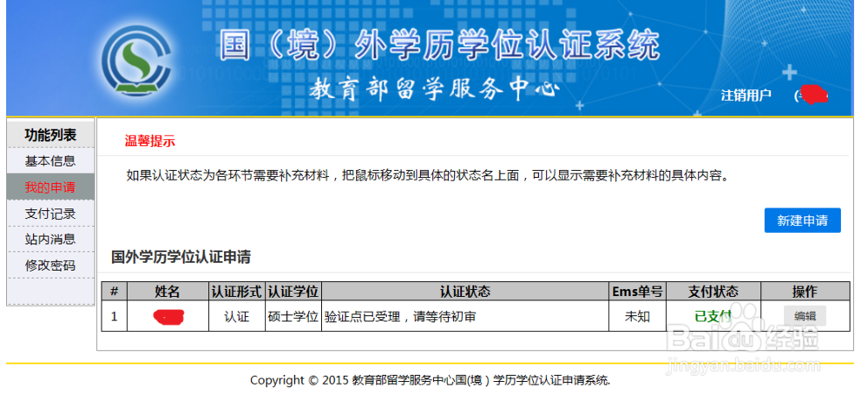
Task: Click the 温馨提示 heading
Action: pyautogui.click(x=149, y=142)
